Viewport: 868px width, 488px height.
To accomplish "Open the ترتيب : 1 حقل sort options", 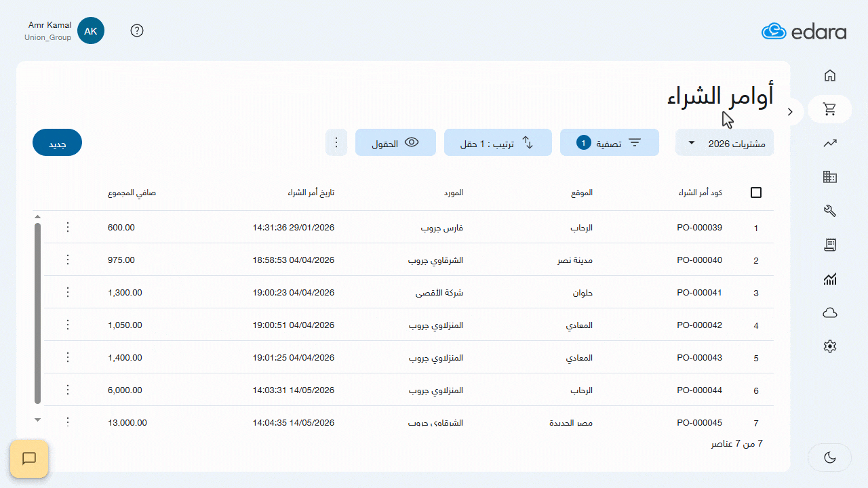I will click(x=498, y=142).
